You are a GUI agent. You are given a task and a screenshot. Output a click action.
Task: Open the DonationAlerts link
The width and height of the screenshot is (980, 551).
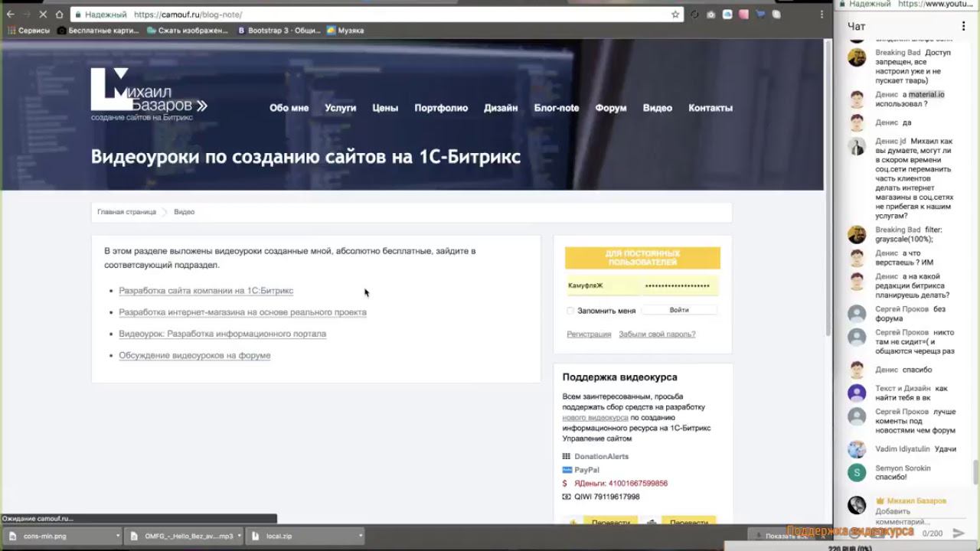pos(602,457)
